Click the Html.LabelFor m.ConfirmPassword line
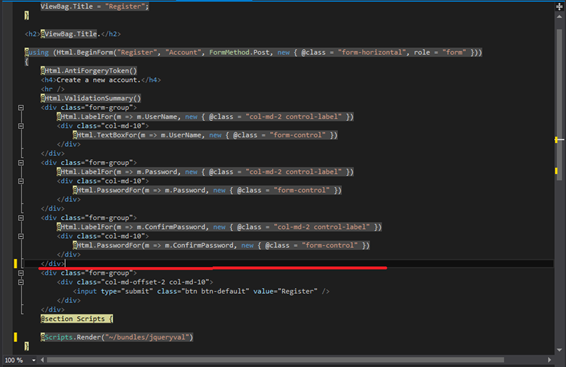Screen dimensions: 566x367 tap(219, 227)
